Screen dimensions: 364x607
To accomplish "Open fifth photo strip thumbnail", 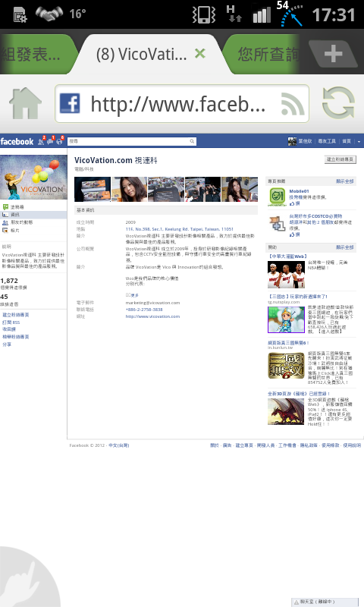I will tap(240, 189).
